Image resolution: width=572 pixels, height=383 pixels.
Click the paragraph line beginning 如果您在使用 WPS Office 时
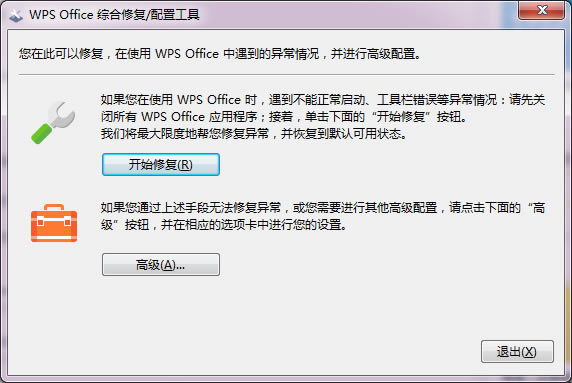(x=323, y=100)
